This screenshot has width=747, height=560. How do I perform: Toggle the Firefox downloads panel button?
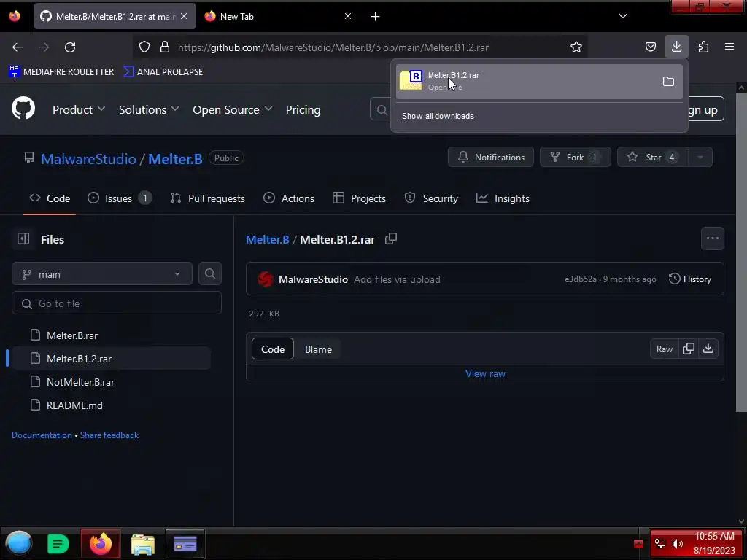676,47
